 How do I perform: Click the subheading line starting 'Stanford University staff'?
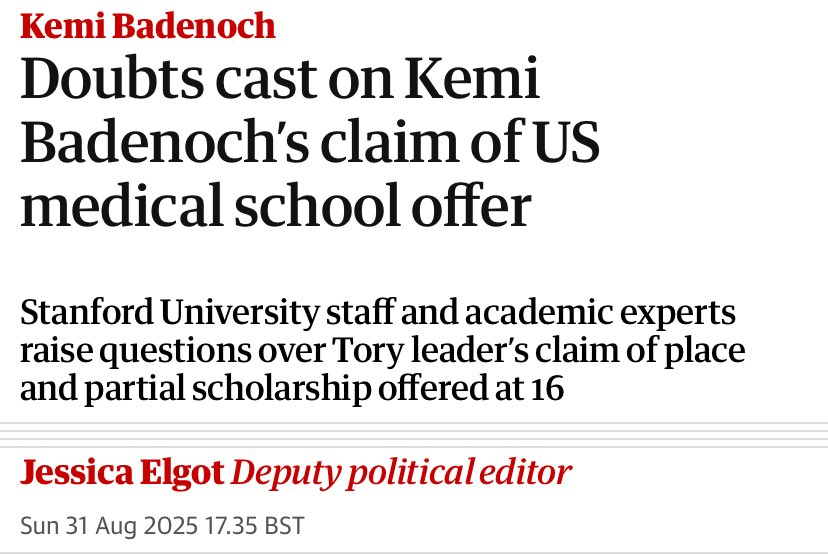coord(378,314)
